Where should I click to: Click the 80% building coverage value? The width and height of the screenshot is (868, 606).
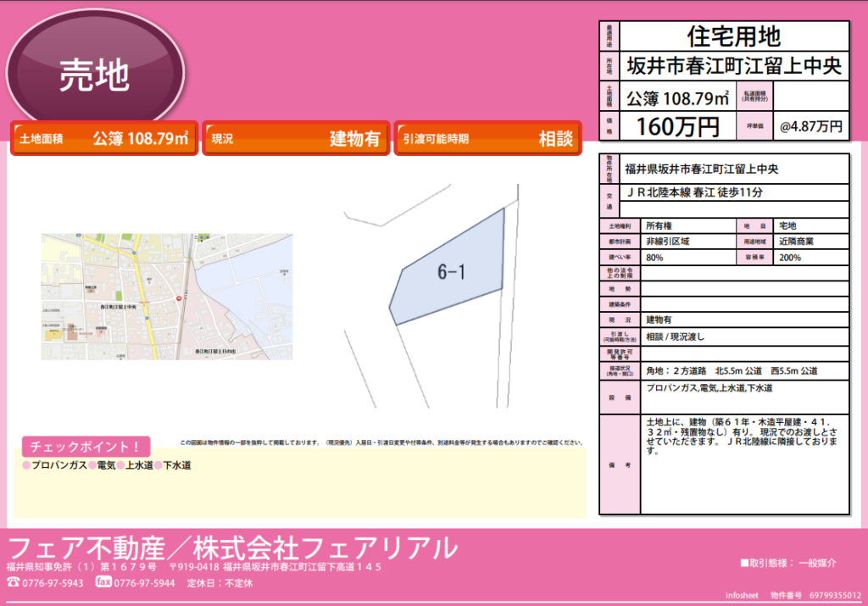(x=688, y=258)
